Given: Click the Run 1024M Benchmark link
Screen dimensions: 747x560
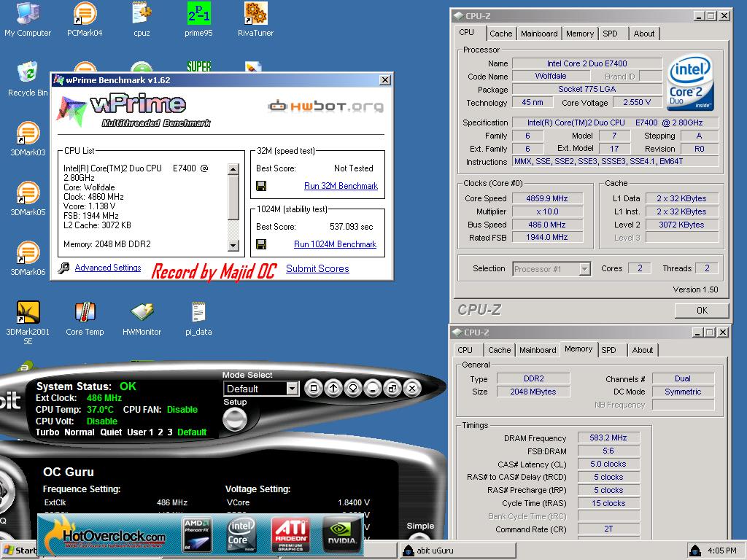Looking at the screenshot, I should [335, 244].
